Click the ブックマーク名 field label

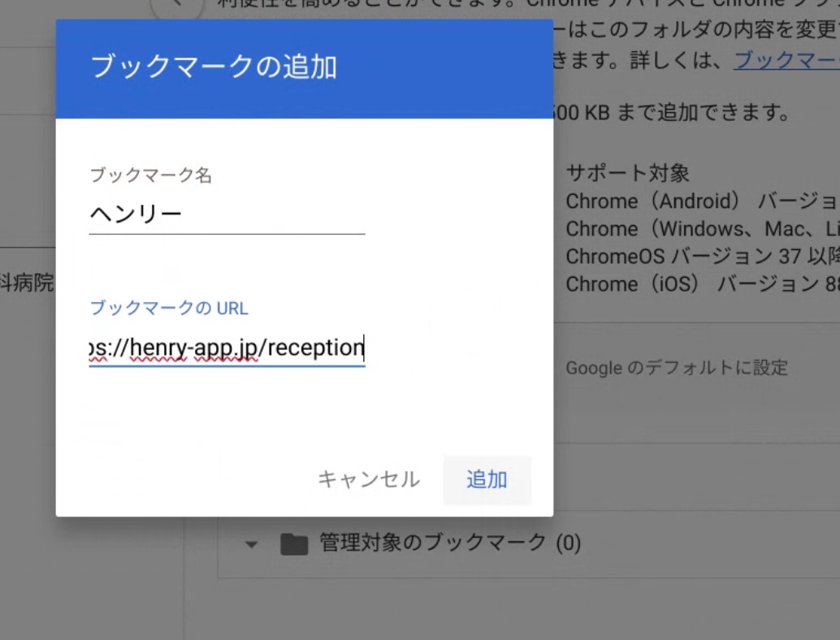(151, 175)
